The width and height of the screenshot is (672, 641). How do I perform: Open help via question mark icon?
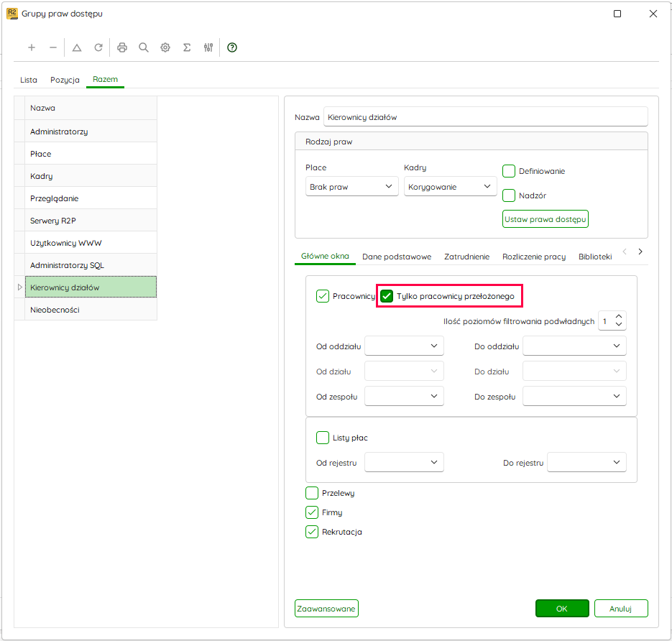(232, 47)
